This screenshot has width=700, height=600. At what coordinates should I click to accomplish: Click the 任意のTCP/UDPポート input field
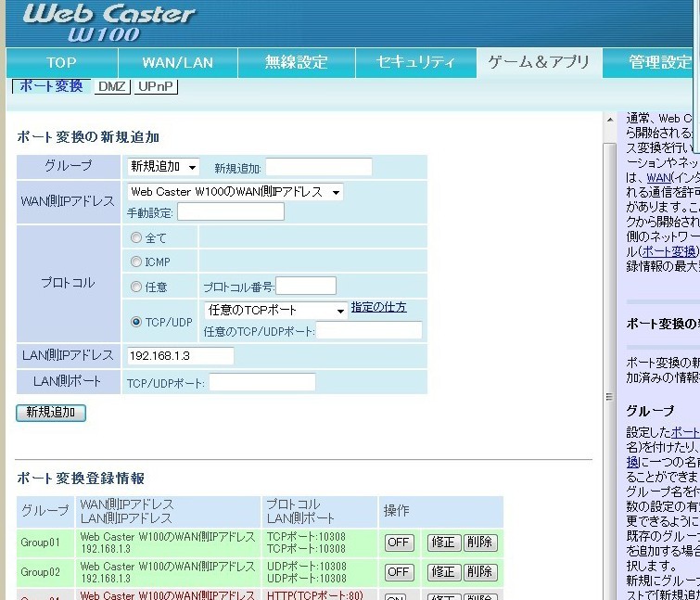(x=369, y=330)
